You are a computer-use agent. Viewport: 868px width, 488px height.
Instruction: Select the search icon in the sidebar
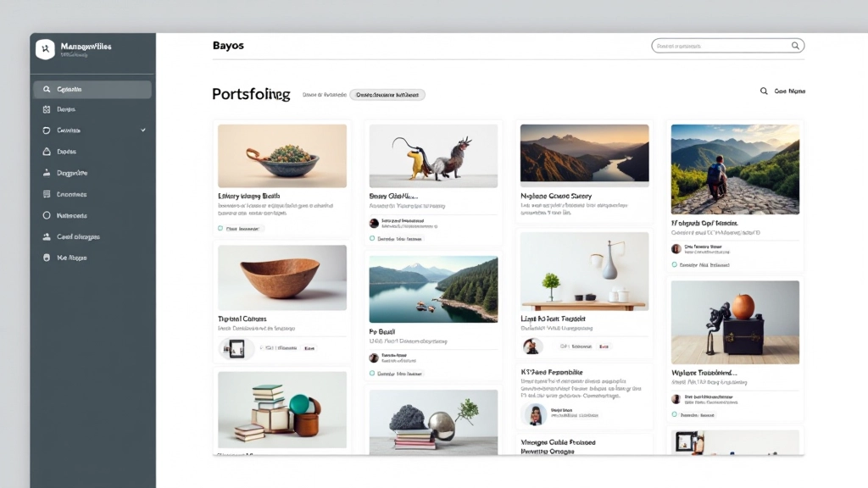tap(46, 89)
